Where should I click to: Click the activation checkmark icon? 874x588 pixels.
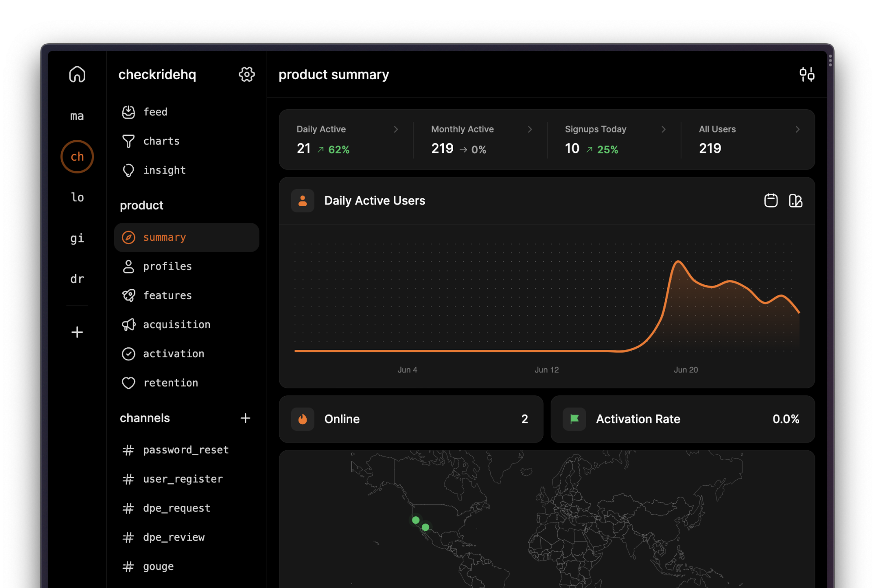(128, 354)
